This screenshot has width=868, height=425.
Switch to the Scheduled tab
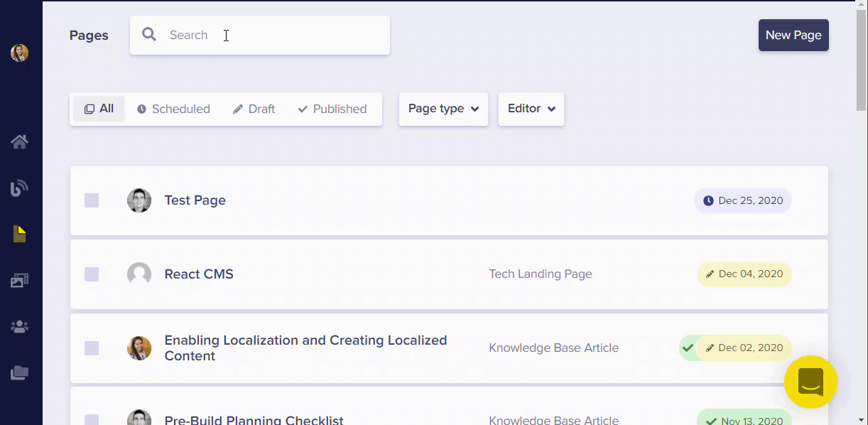[x=173, y=109]
